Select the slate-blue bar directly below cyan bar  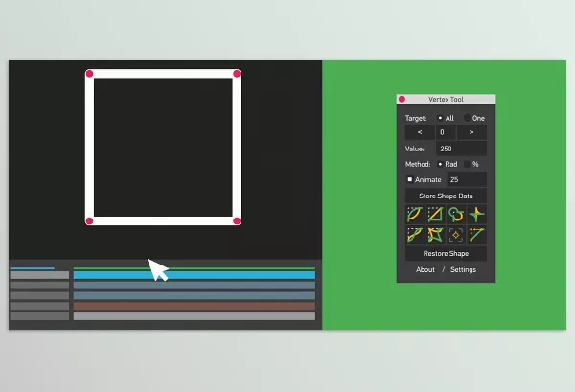coord(195,286)
